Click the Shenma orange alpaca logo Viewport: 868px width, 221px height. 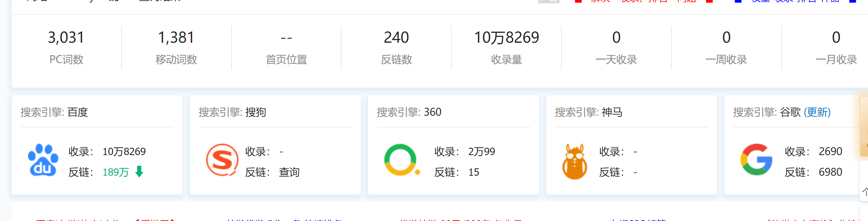point(575,161)
